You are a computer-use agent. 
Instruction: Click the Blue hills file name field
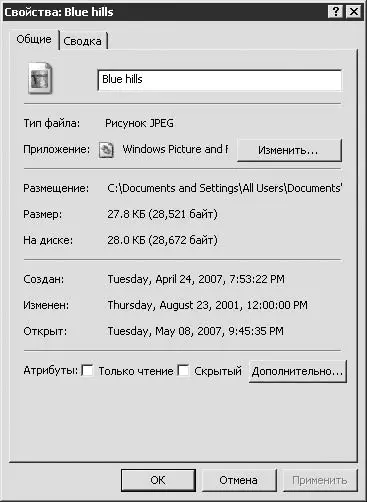pos(219,80)
